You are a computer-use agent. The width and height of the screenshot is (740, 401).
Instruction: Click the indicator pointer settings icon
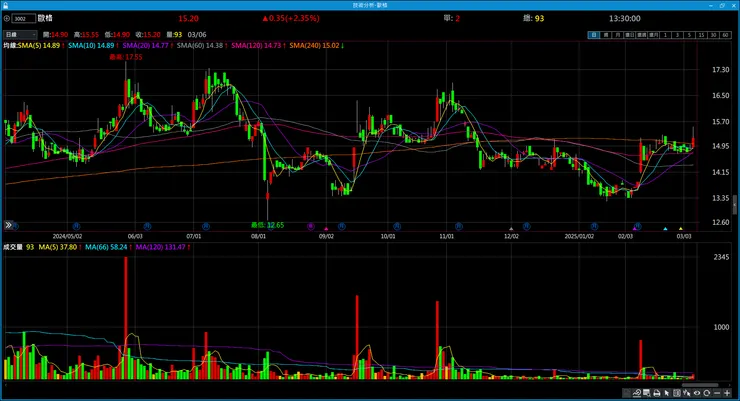pyautogui.click(x=687, y=393)
